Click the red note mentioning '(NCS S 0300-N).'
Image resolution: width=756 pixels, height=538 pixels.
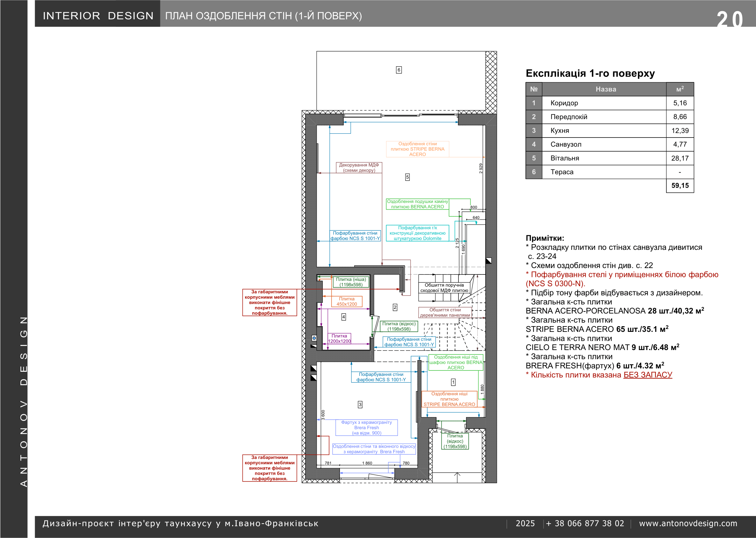pyautogui.click(x=622, y=279)
